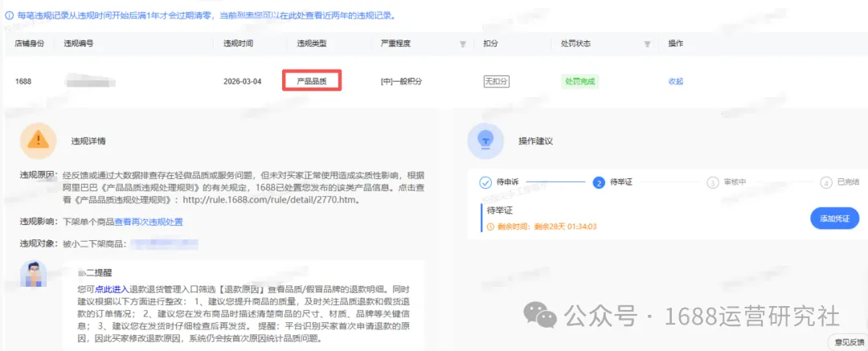Open 查看再次违规处置 link

(x=149, y=222)
